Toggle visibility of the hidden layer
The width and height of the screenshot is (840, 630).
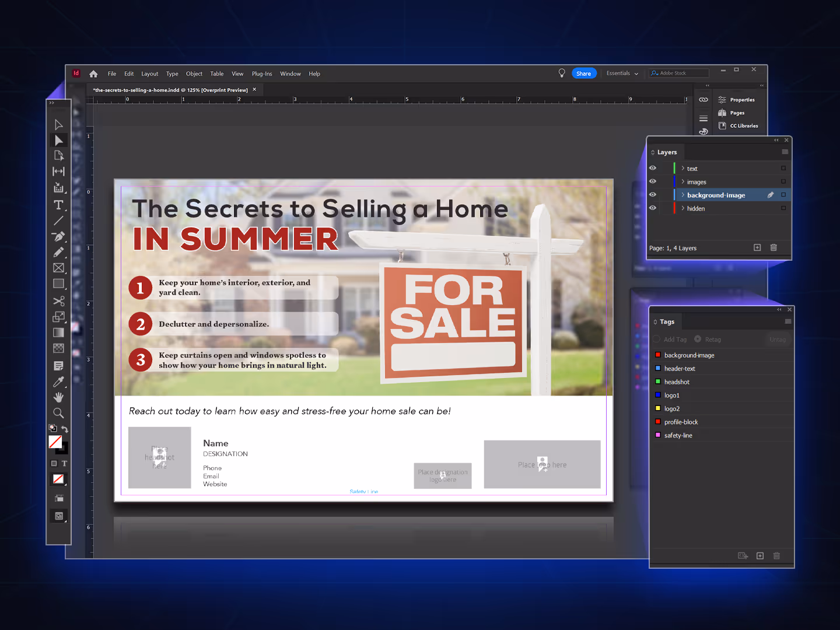[653, 208]
